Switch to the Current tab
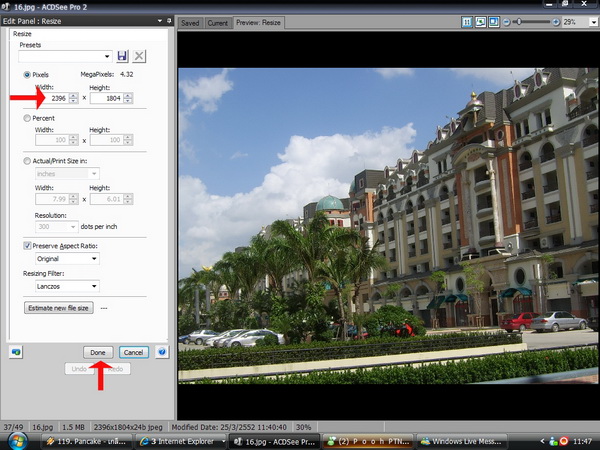This screenshot has height=450, width=600. (217, 22)
